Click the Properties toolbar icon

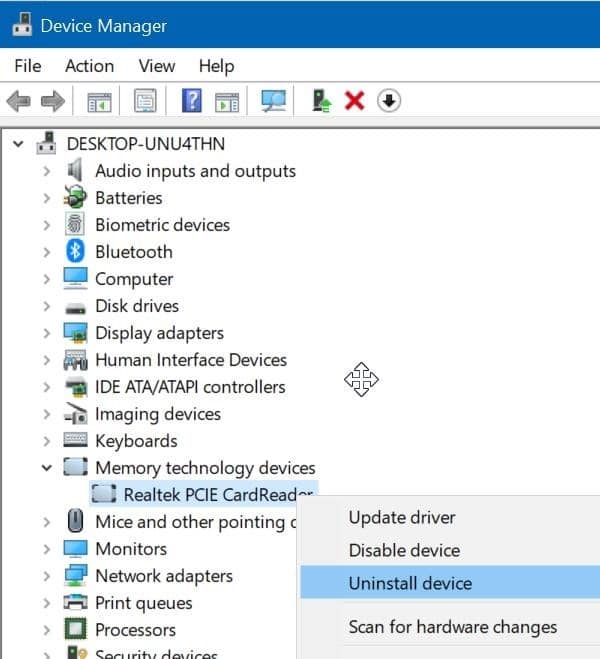146,101
